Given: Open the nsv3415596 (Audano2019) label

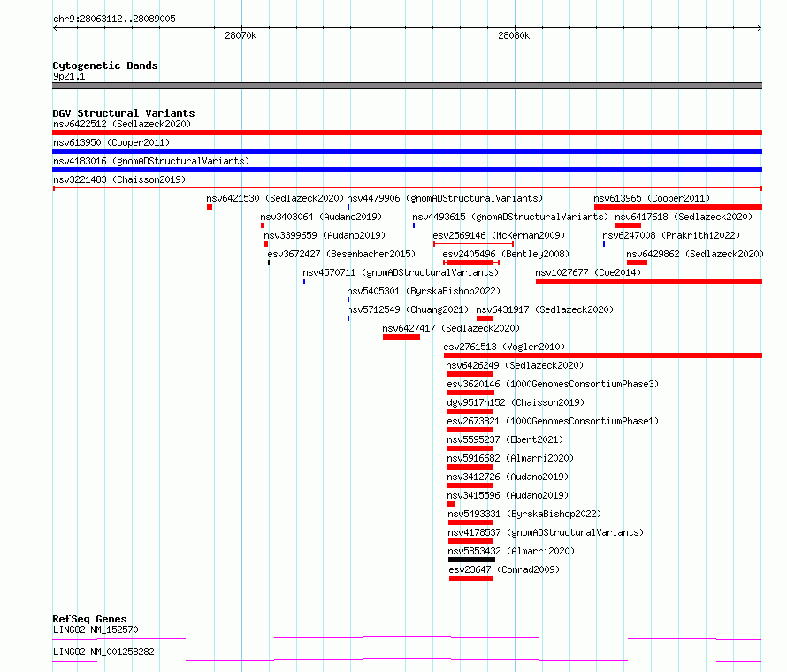Looking at the screenshot, I should 508,495.
